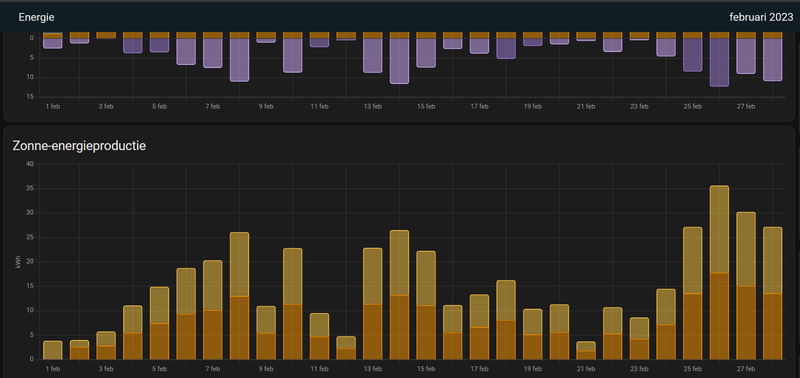The width and height of the screenshot is (800, 378).
Task: Click the longest purple bar in upper chart
Action: [719, 62]
